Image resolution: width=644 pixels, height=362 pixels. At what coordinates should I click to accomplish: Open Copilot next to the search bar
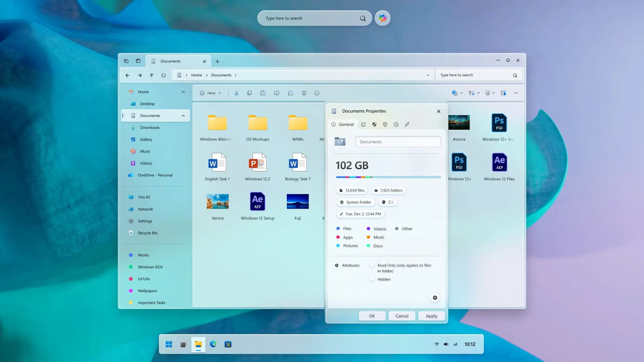(x=382, y=18)
